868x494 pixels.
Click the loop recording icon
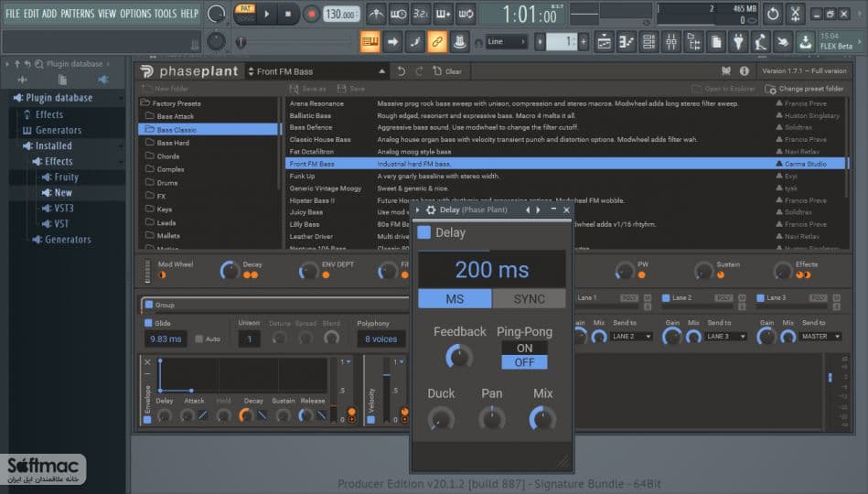tap(466, 14)
